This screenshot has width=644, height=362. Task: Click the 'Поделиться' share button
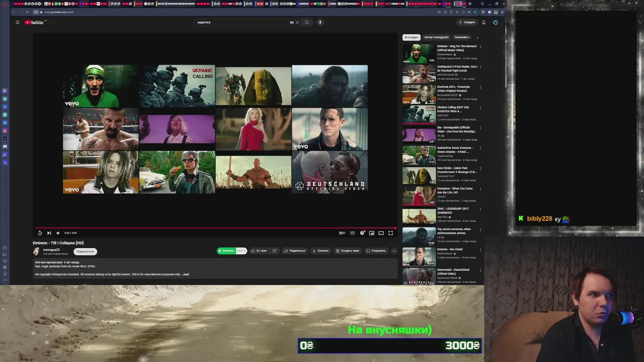294,250
